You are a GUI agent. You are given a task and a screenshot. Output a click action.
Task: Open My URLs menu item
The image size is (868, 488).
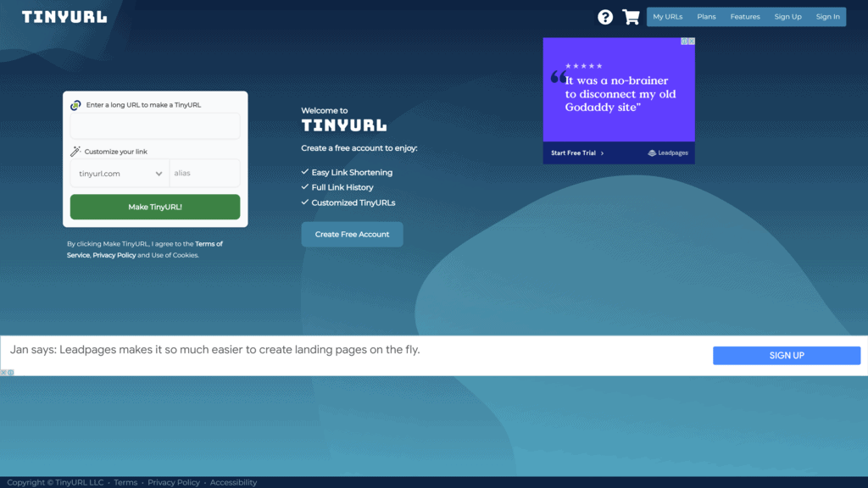668,17
